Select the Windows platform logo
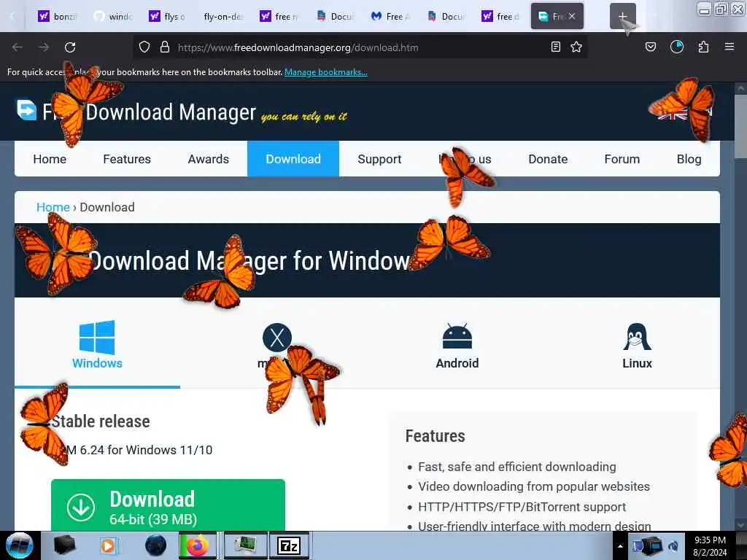Image resolution: width=747 pixels, height=560 pixels. tap(97, 337)
